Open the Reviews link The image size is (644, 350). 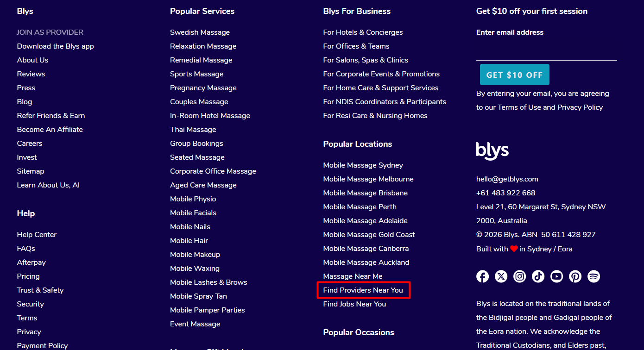click(31, 74)
